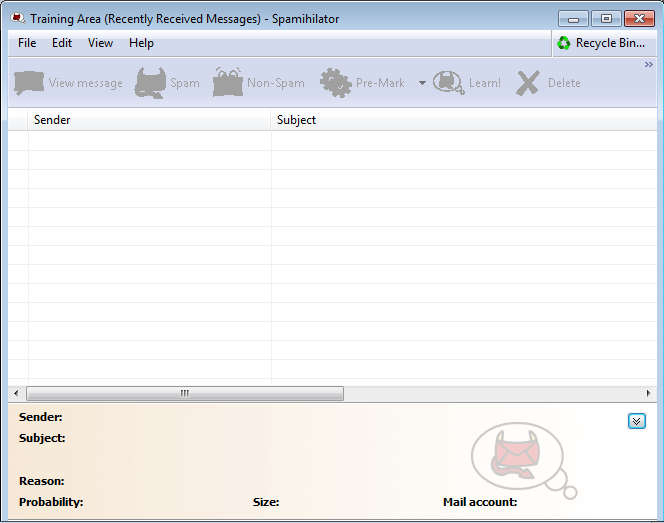The height and width of the screenshot is (523, 664).
Task: Show more toolbar items via chevron
Action: pos(648,64)
